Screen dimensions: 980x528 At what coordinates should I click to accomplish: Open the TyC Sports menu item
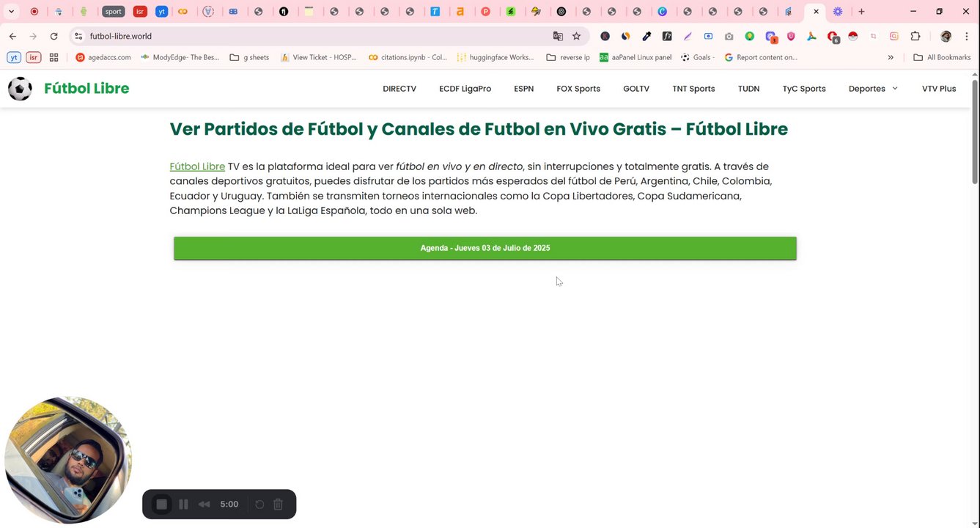tap(804, 89)
